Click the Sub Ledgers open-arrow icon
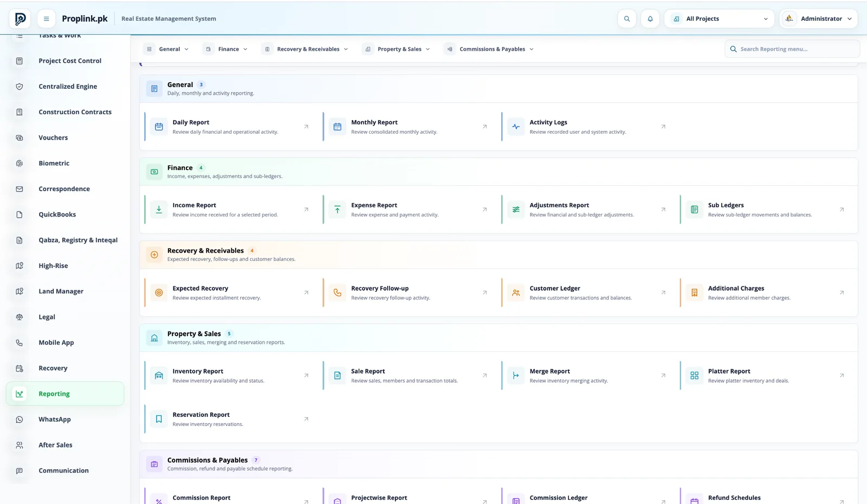Image resolution: width=867 pixels, height=504 pixels. (x=842, y=210)
